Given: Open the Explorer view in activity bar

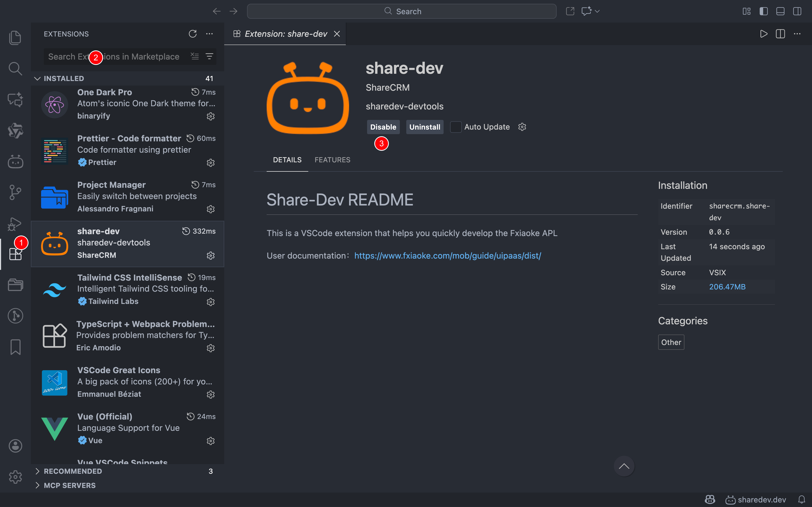Looking at the screenshot, I should pos(15,38).
